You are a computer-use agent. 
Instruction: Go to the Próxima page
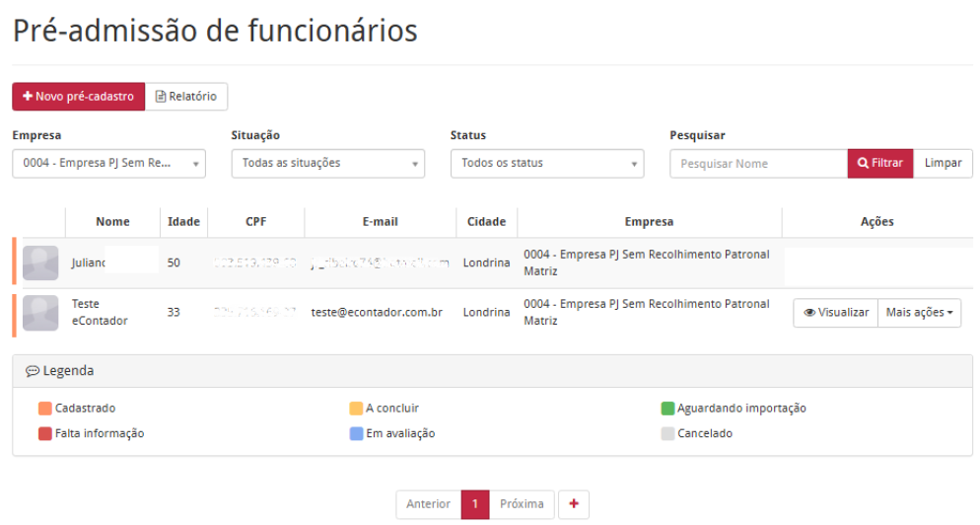point(522,504)
